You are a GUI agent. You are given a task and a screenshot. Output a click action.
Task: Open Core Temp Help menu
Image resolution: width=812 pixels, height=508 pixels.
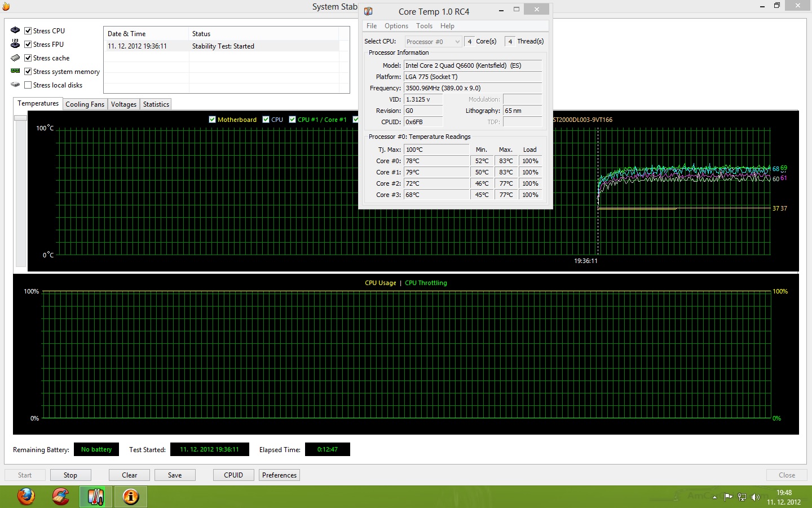[x=447, y=26]
